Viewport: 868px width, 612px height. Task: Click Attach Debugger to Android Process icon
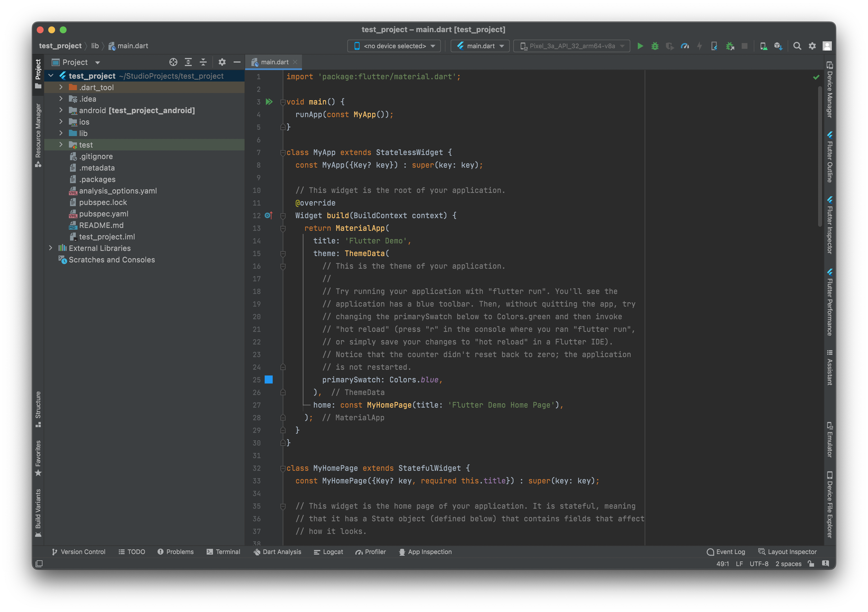click(x=730, y=46)
